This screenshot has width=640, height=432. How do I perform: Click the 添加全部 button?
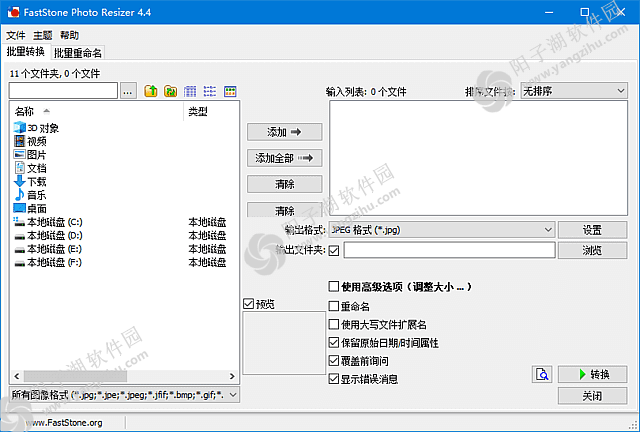284,158
